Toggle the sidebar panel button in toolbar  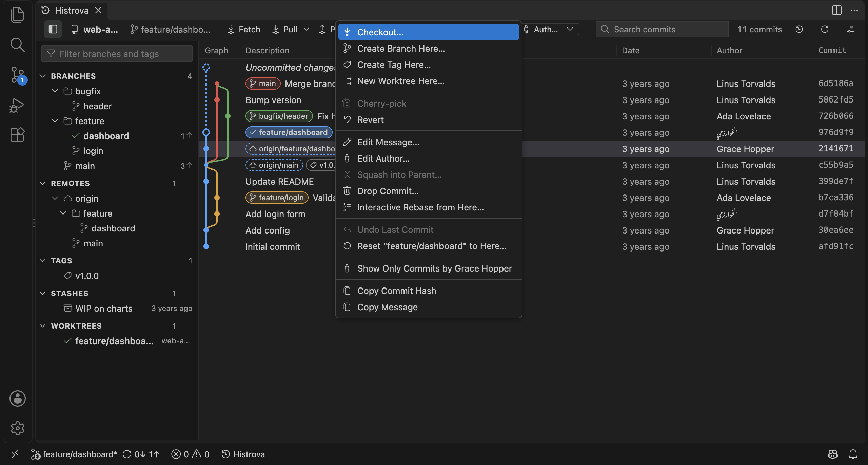coord(53,29)
